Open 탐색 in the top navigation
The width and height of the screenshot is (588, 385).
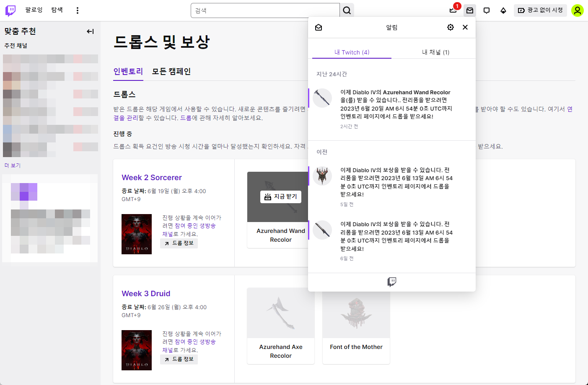pos(57,10)
